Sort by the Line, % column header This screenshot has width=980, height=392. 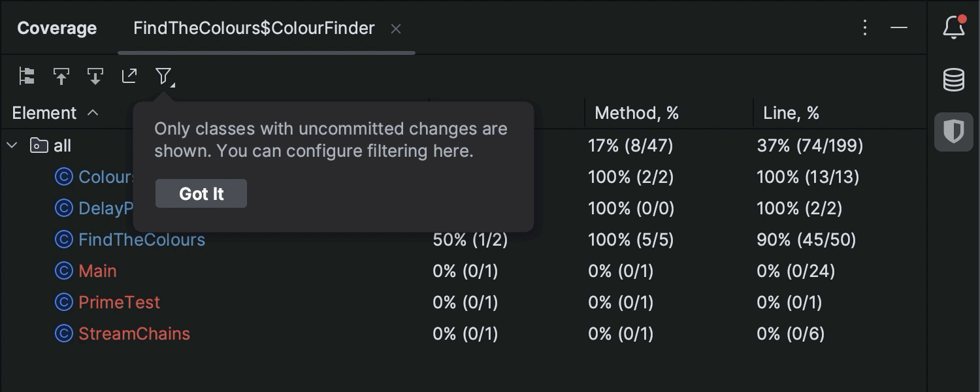pyautogui.click(x=791, y=113)
